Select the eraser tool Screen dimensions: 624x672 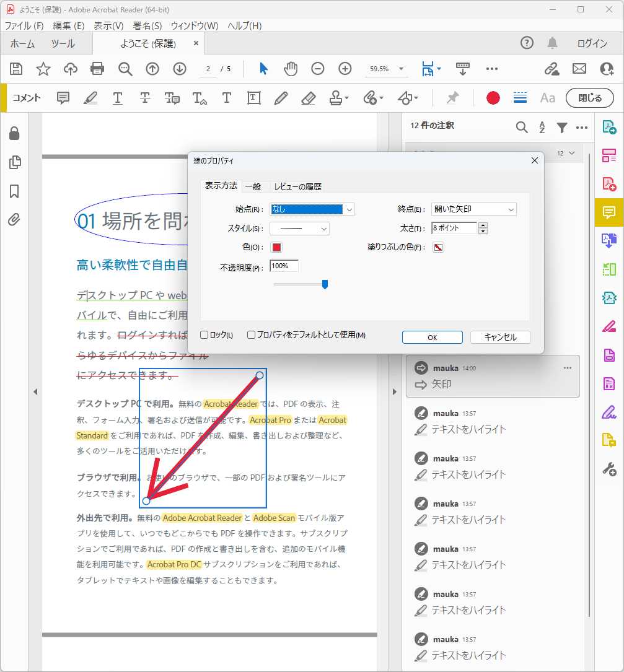(x=309, y=98)
